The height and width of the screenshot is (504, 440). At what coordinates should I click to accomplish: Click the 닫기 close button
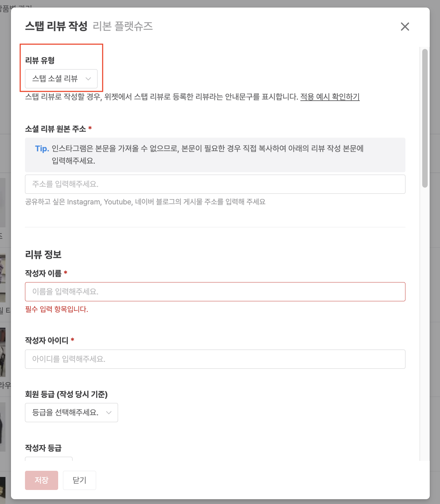(79, 480)
